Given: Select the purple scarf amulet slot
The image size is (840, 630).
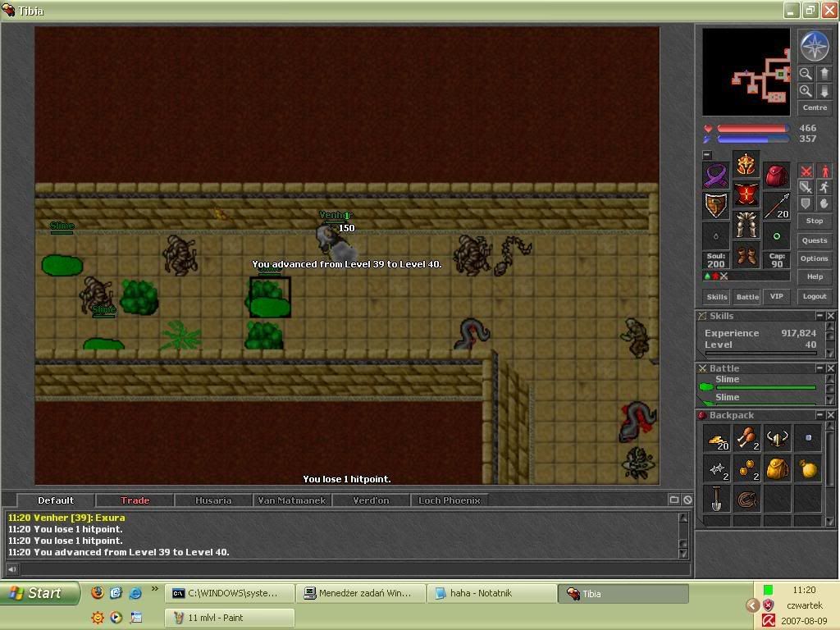Looking at the screenshot, I should [715, 176].
